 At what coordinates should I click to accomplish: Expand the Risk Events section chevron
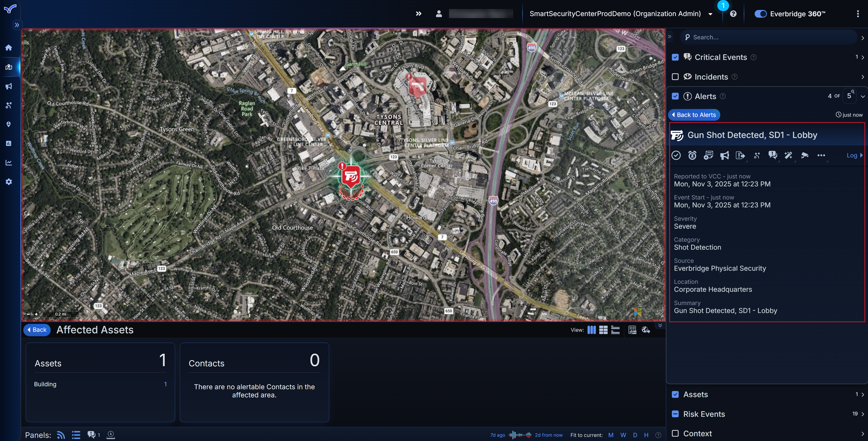tap(863, 414)
